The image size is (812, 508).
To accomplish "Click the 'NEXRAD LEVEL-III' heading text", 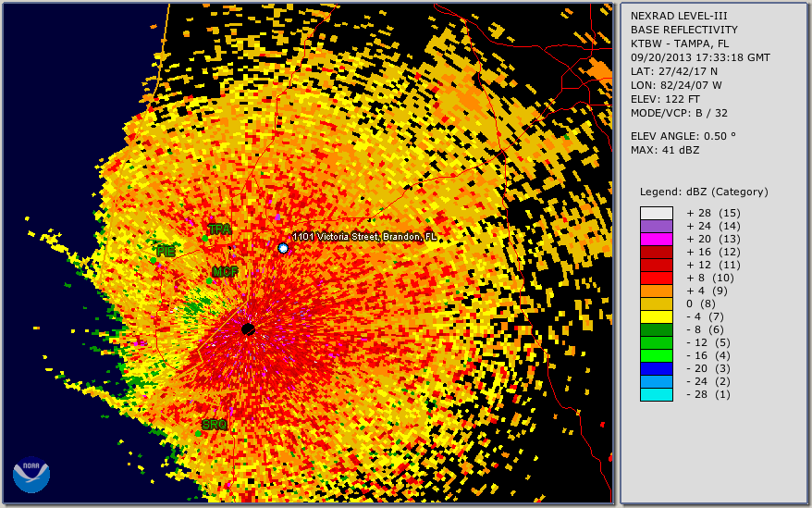I will point(679,16).
